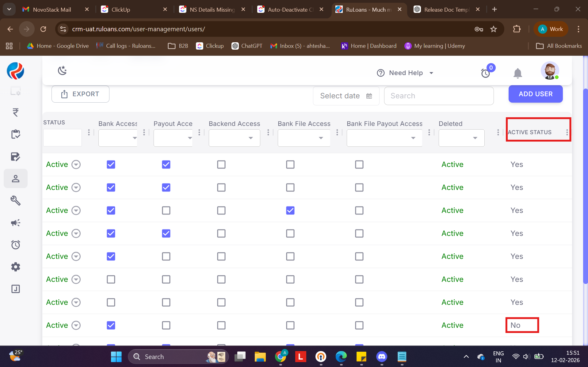Switch to the NovoStack Mail tab
Viewport: 588px width, 367px height.
[52, 9]
